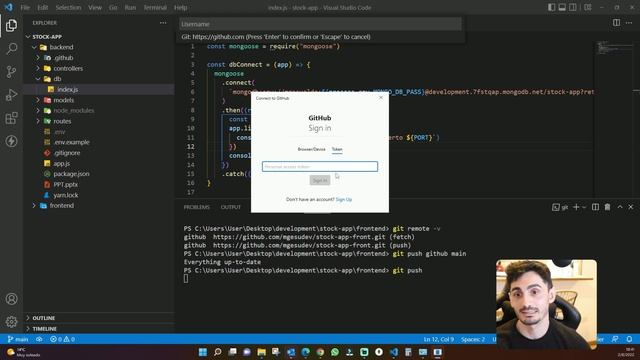This screenshot has width=640, height=360.
Task: Expand the controllers folder
Action: coord(38,69)
